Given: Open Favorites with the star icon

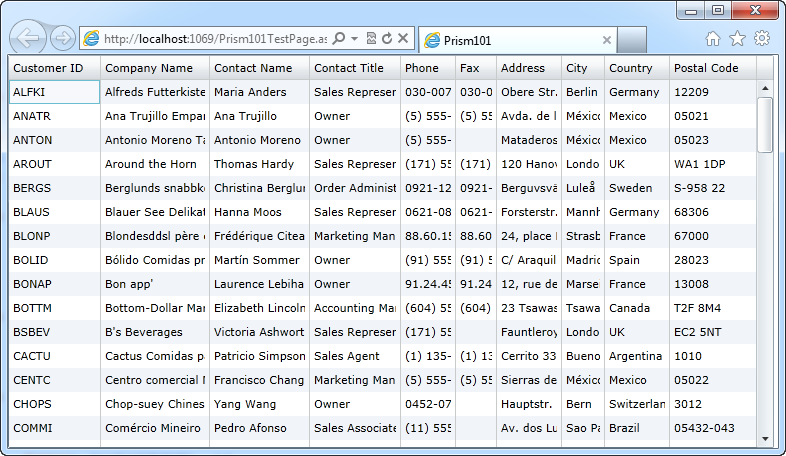Looking at the screenshot, I should click(737, 39).
